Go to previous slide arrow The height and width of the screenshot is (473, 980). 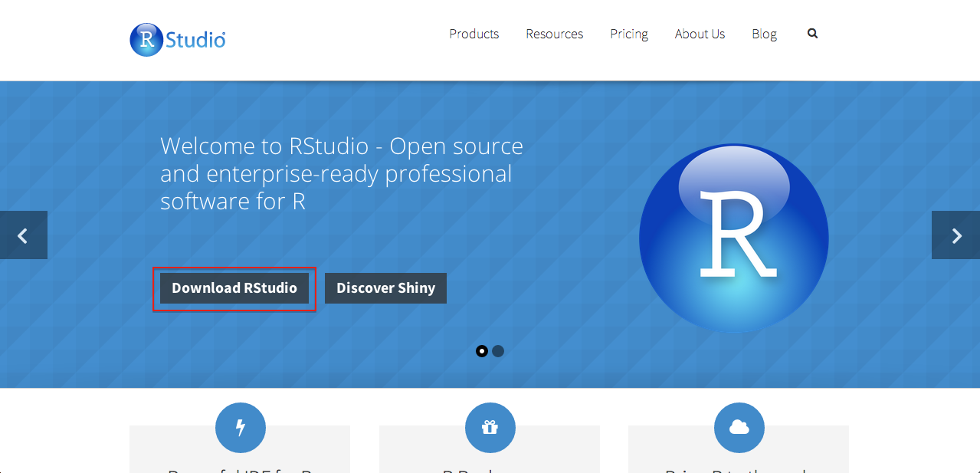click(24, 235)
